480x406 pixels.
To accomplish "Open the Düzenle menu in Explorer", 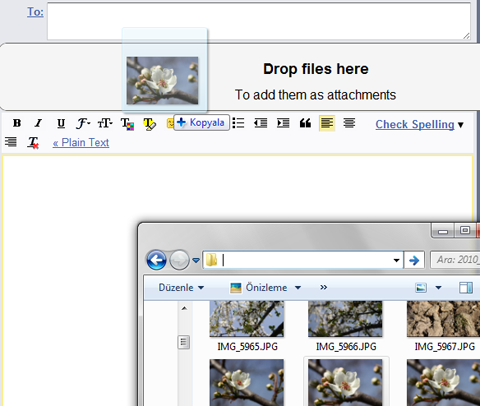I will click(181, 287).
